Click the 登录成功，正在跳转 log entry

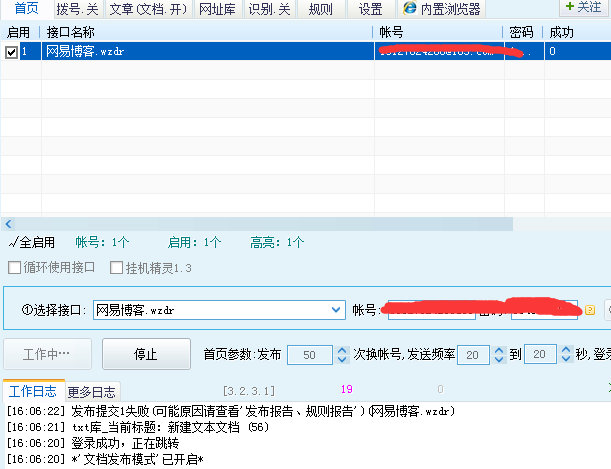[93, 443]
